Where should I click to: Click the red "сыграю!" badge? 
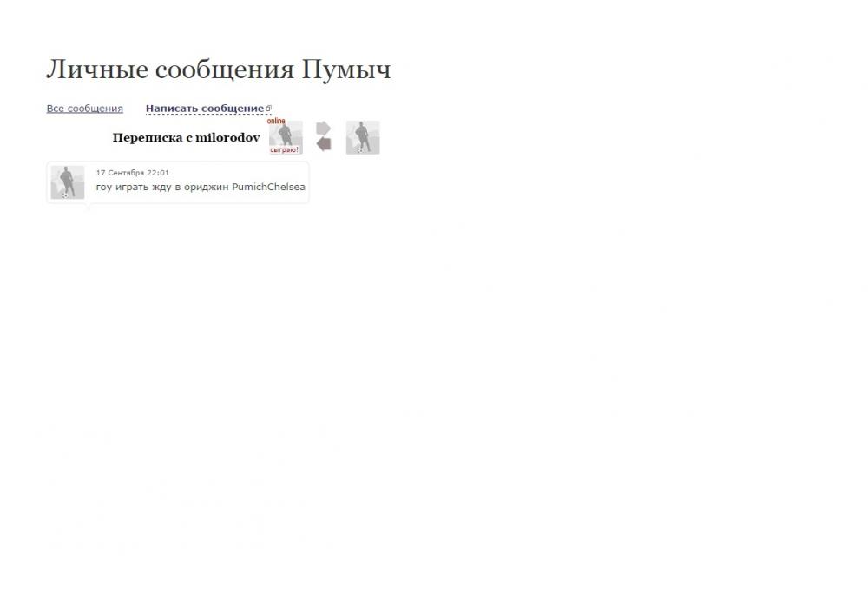tap(285, 150)
